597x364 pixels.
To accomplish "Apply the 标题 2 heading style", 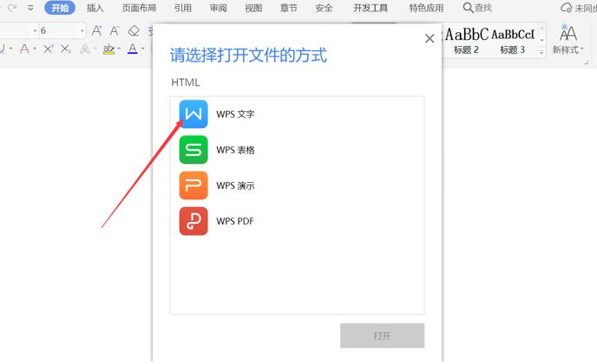I will (466, 41).
